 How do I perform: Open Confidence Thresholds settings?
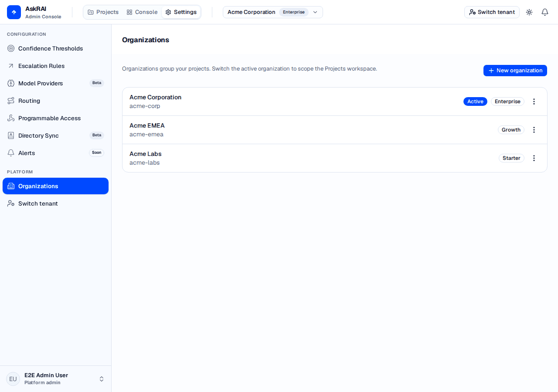(55, 48)
